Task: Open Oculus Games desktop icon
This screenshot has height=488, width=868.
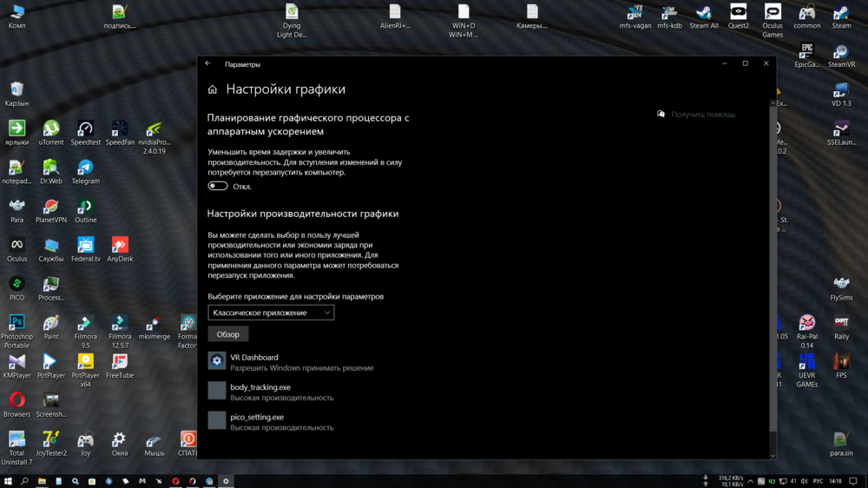Action: tap(773, 21)
